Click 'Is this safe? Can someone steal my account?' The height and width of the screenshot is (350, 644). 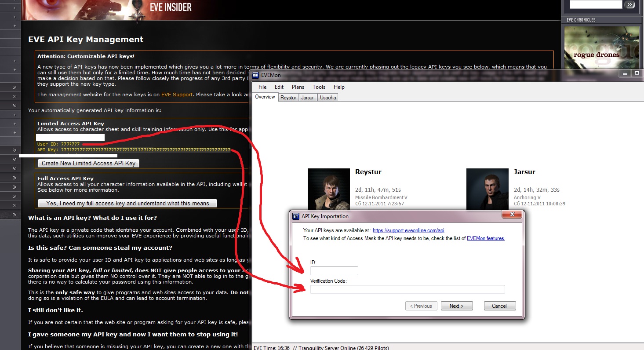[100, 248]
